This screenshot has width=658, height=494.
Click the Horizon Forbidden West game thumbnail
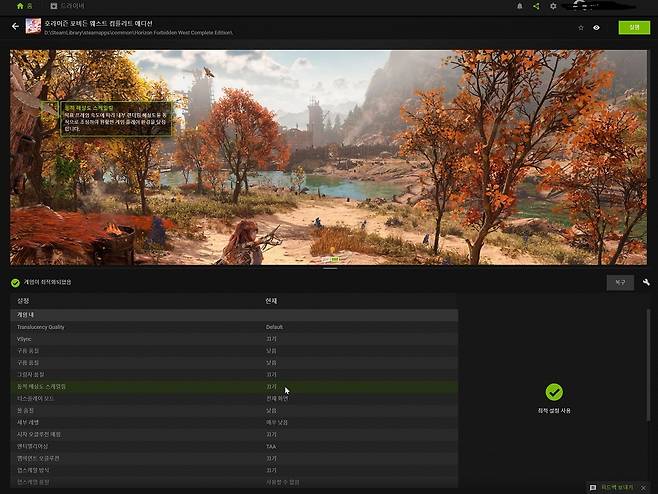33,26
